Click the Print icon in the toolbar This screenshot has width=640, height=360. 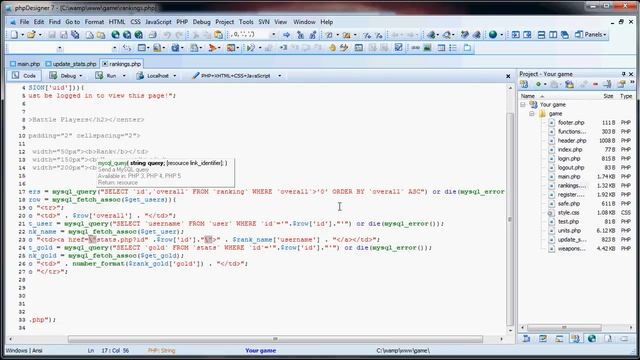point(152,35)
